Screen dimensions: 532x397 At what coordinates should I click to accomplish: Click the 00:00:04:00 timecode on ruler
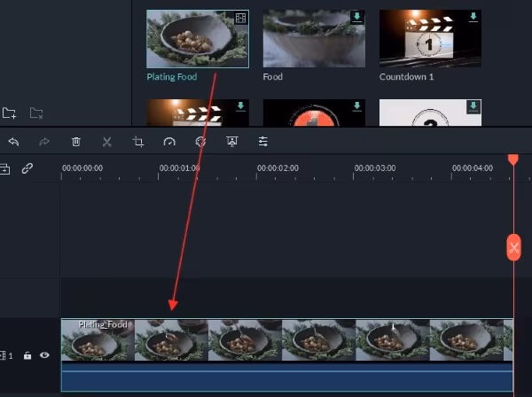point(473,168)
